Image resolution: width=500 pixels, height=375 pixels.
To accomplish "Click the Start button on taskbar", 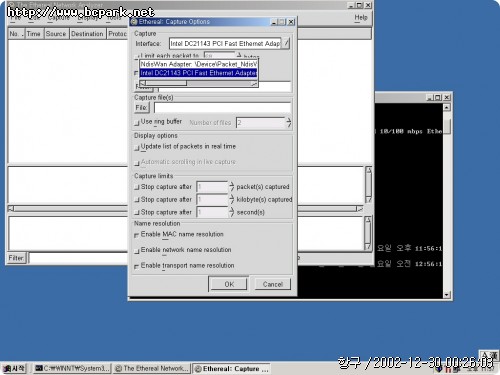I will 14,368.
